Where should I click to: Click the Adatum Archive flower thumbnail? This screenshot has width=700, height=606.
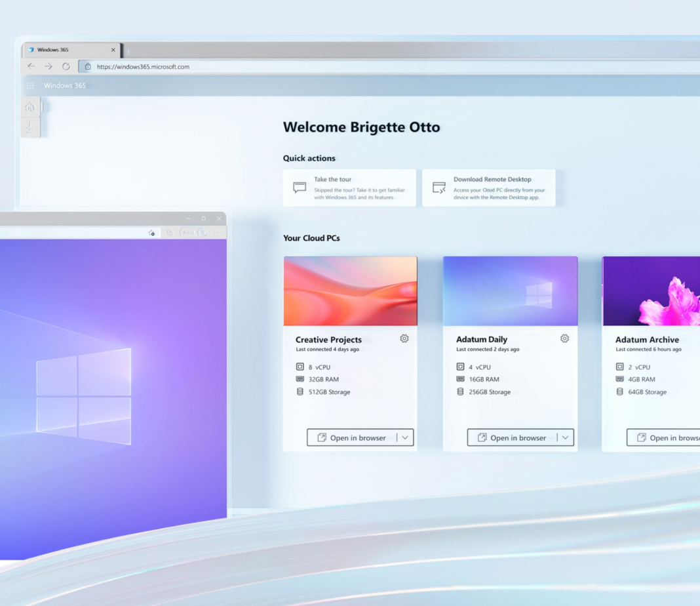pyautogui.click(x=651, y=291)
